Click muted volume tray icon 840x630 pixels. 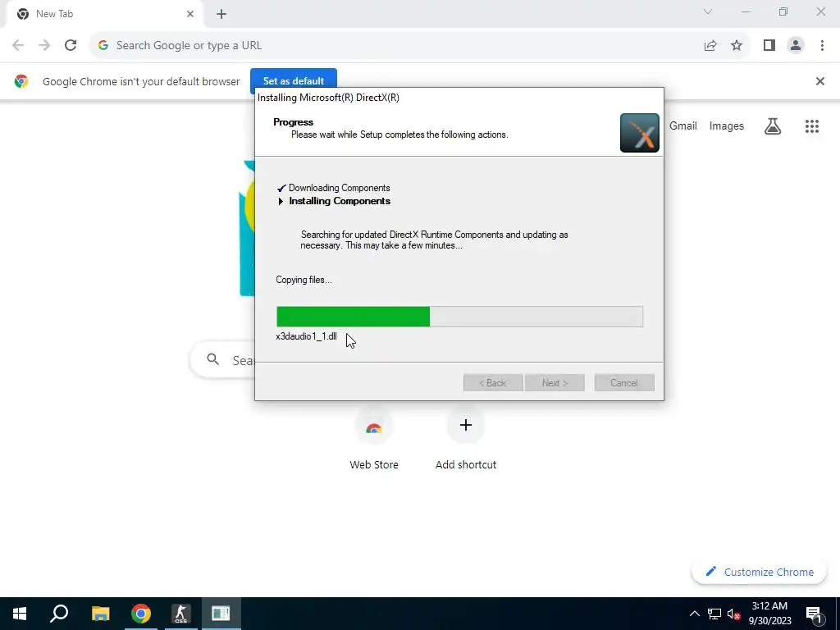coord(733,614)
